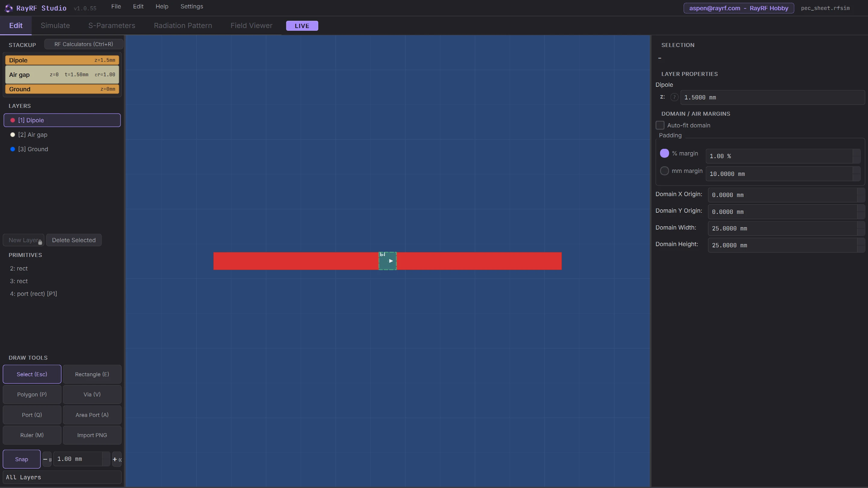Step up the Domain X Origin value
The width and height of the screenshot is (868, 488).
tap(861, 191)
